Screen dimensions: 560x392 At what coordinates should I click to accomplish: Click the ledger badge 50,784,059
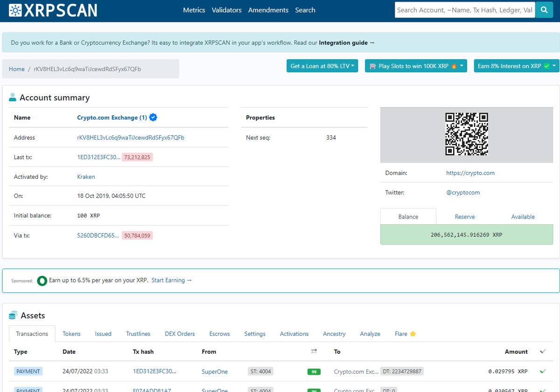(137, 236)
